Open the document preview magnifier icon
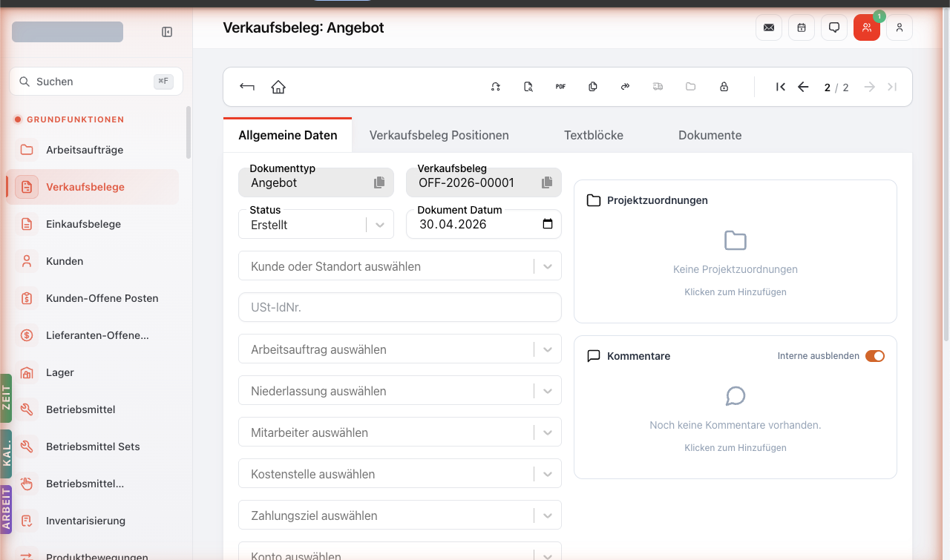 [x=528, y=87]
